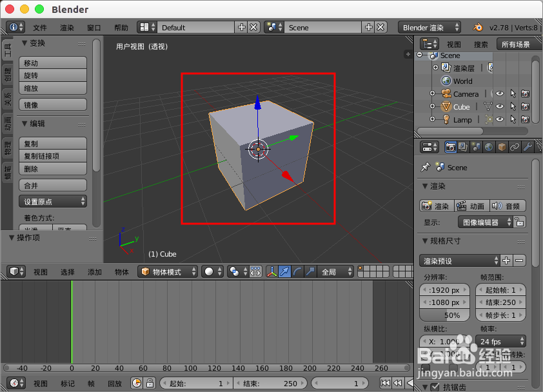
Task: Select the Render Layers properties tab icon
Action: (x=463, y=147)
